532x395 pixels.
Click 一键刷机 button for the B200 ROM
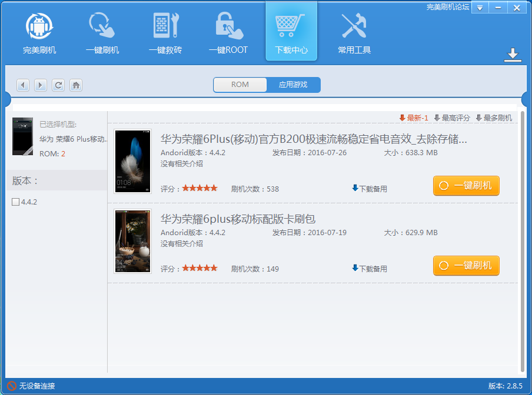(x=465, y=184)
